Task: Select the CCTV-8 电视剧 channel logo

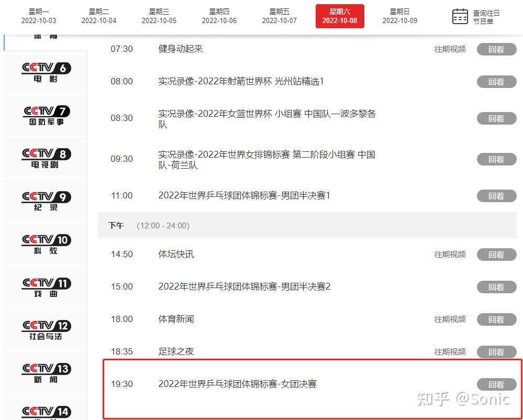Action: pos(46,159)
